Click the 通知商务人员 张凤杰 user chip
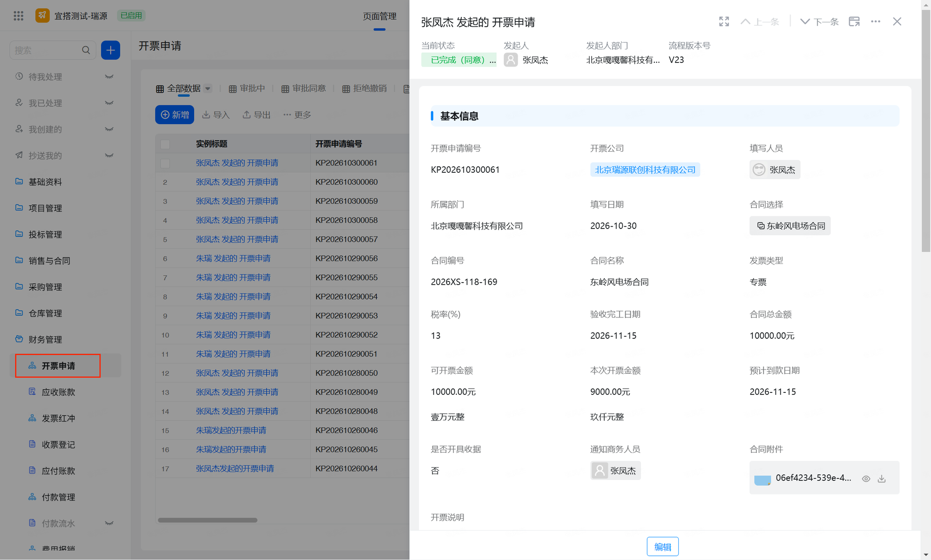This screenshot has width=931, height=560. [615, 471]
